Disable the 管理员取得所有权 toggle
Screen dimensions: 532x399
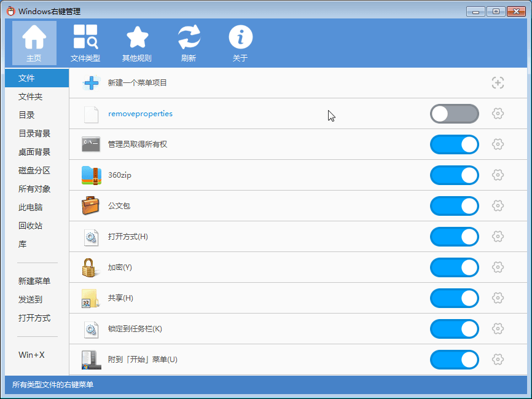(x=455, y=144)
